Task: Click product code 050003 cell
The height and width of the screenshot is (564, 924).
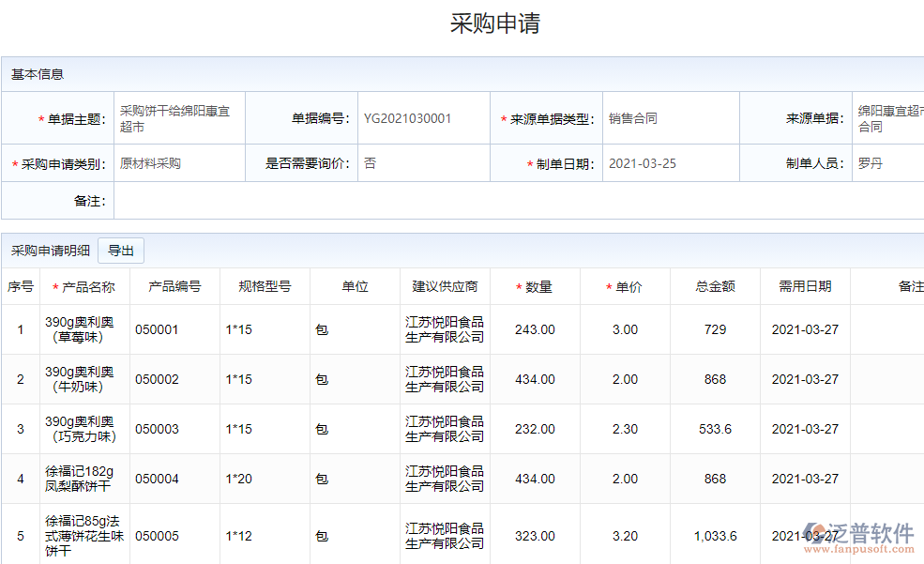Action: tap(157, 429)
